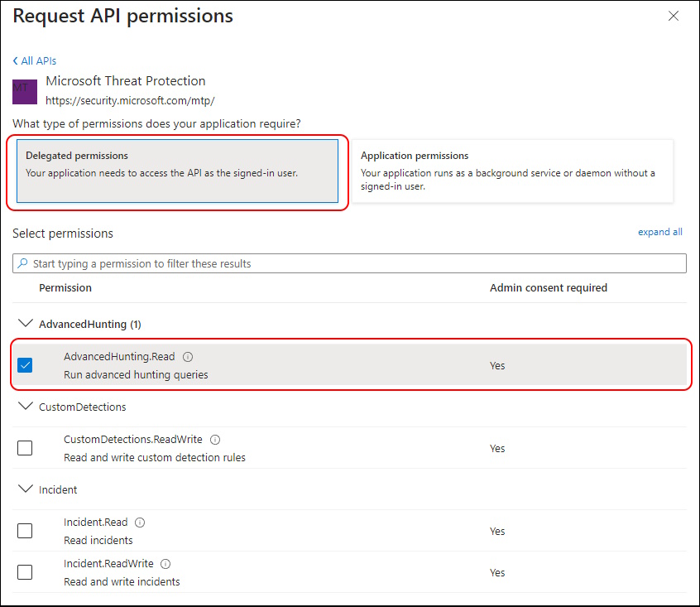
Task: Go back to All APIs
Action: click(35, 60)
